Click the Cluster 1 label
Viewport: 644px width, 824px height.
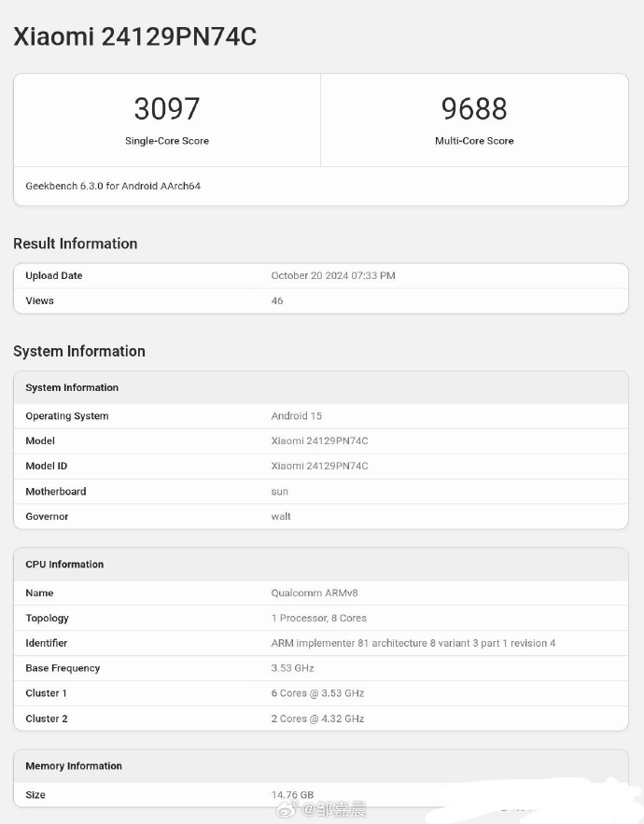coord(47,693)
